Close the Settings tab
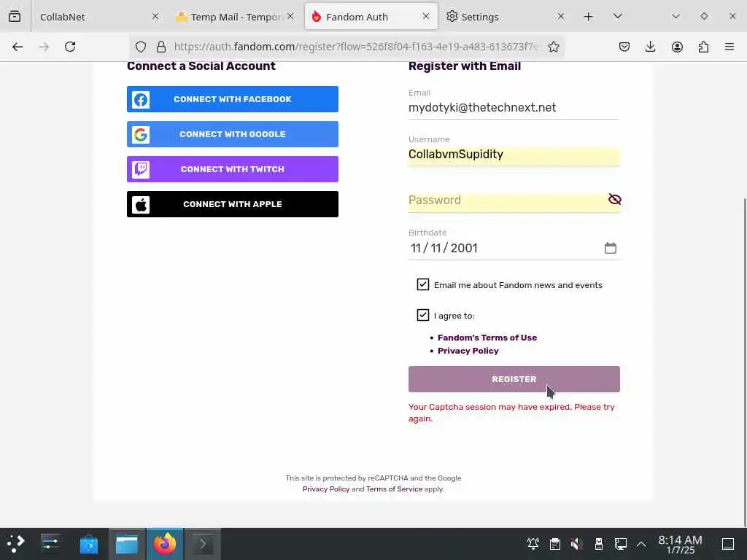Viewport: 747px width, 560px height. pyautogui.click(x=561, y=16)
